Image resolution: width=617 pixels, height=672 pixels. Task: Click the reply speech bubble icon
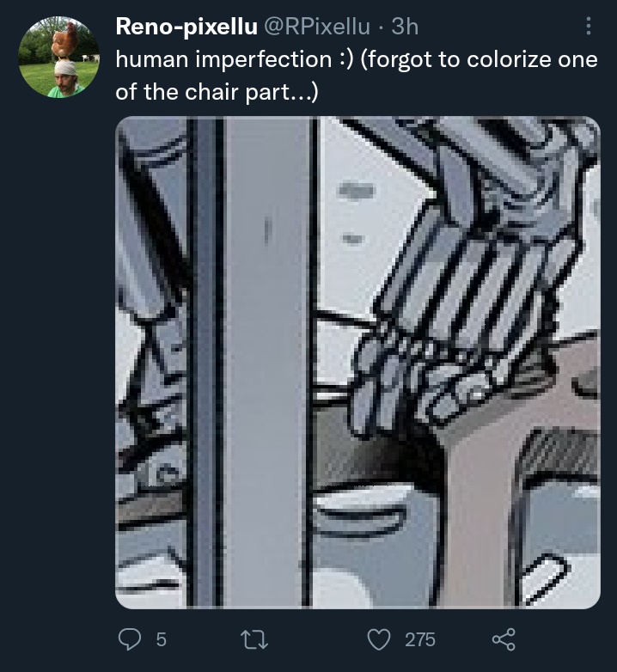coord(130,639)
